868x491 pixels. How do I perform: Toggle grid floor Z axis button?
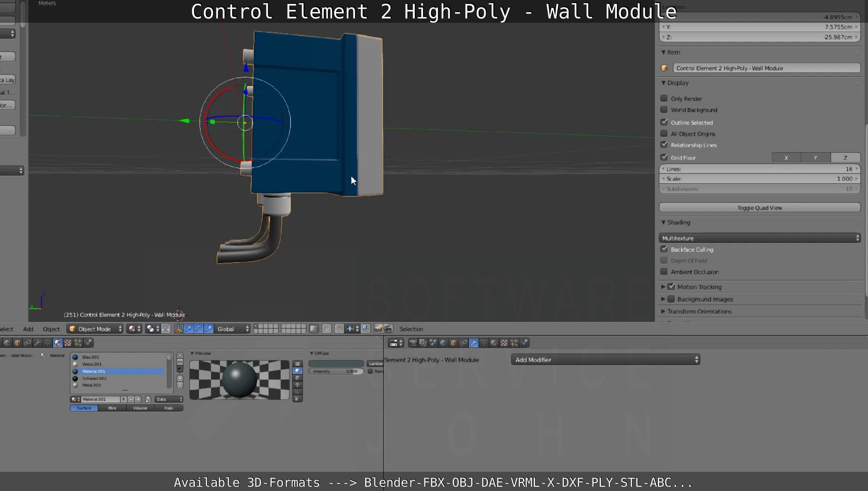846,158
